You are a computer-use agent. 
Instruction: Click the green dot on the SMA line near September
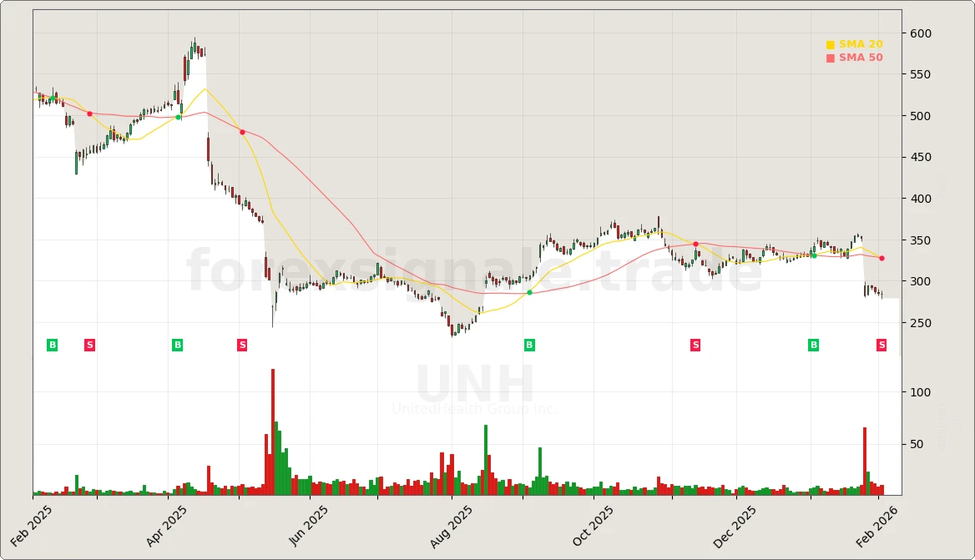pos(528,292)
